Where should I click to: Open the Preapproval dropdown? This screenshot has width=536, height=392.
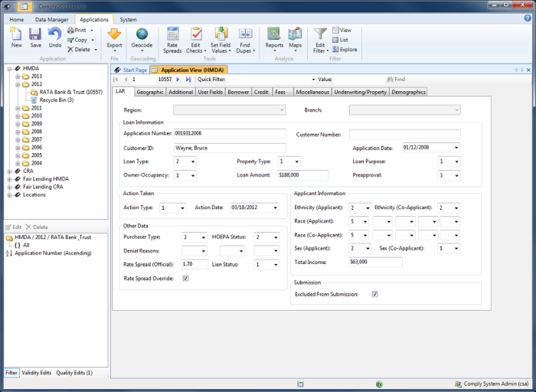(x=456, y=175)
